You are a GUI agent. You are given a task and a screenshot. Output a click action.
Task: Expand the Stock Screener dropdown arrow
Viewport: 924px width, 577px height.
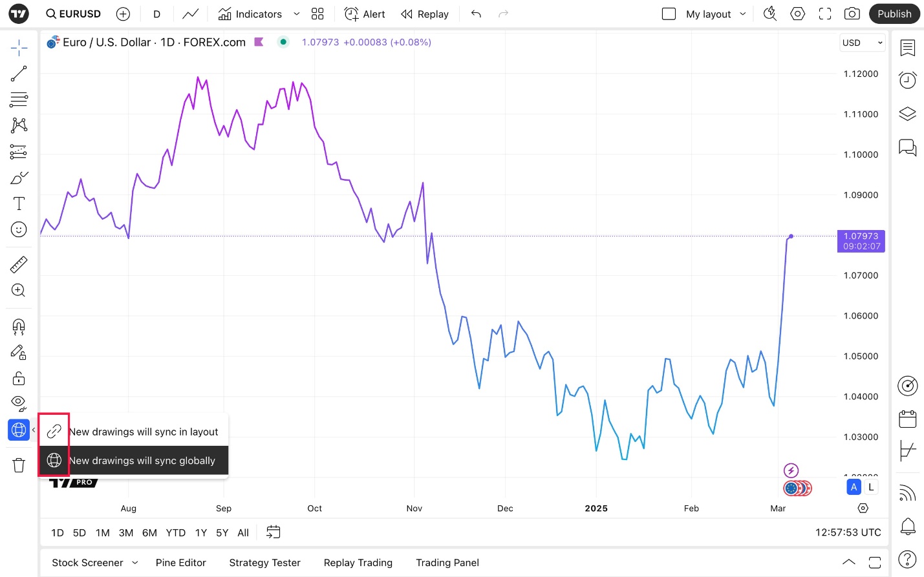coord(134,563)
